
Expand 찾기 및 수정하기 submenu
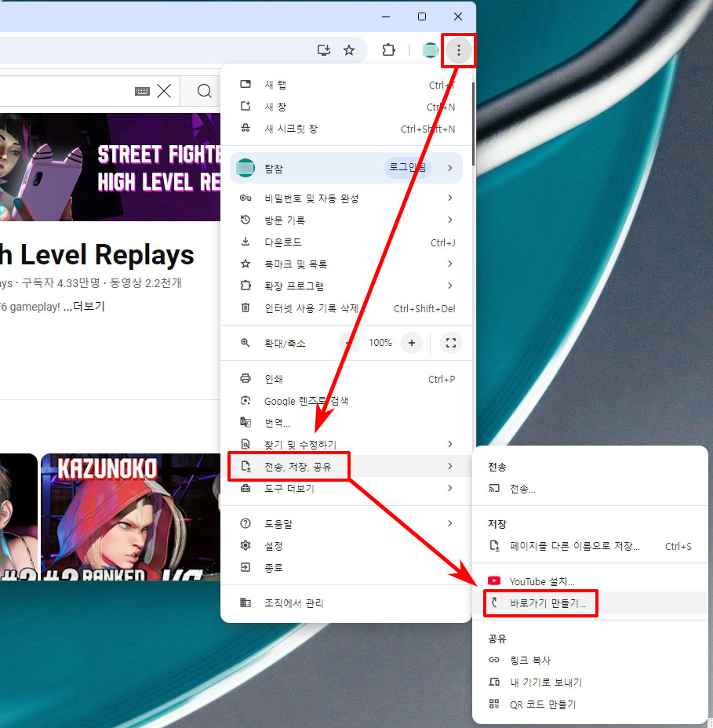tap(347, 444)
